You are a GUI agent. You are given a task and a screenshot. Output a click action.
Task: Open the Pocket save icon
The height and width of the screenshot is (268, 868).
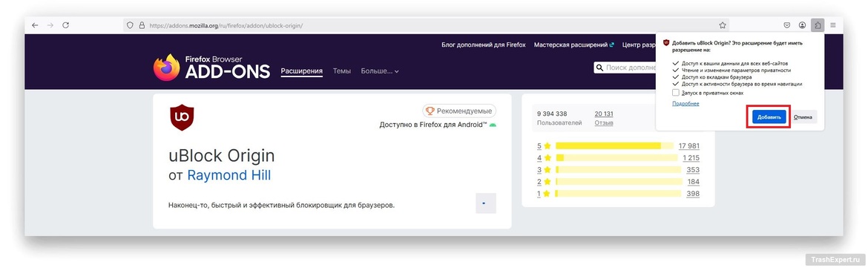(x=786, y=25)
